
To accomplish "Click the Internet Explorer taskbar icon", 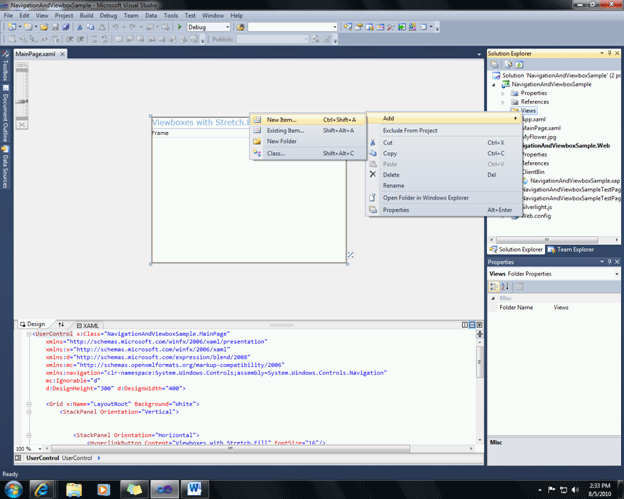I will [41, 489].
